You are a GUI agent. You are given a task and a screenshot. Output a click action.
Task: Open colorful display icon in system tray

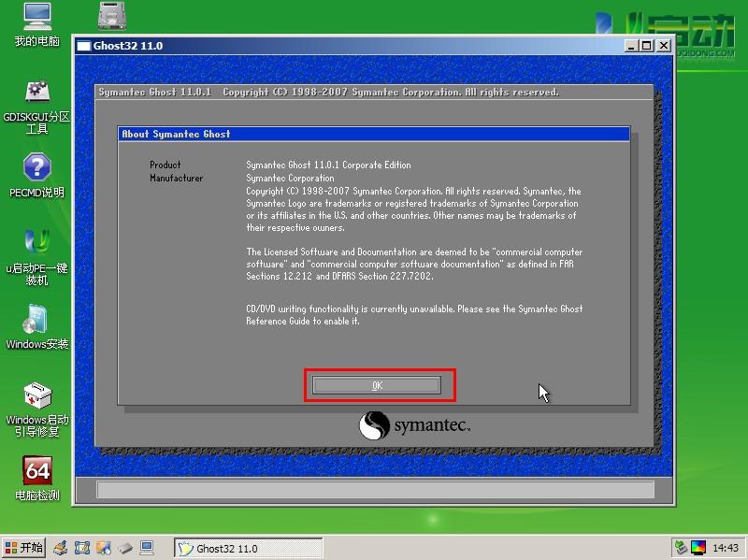698,548
